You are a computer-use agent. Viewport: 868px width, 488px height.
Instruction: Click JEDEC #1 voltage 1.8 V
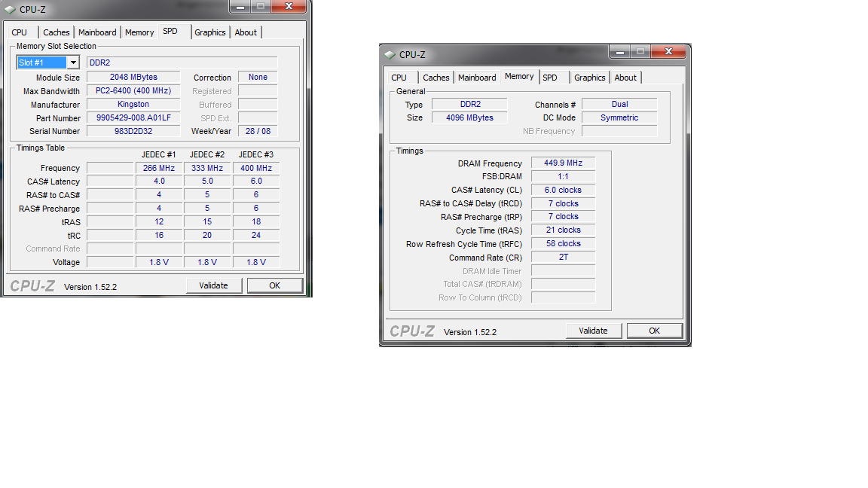[x=159, y=262]
